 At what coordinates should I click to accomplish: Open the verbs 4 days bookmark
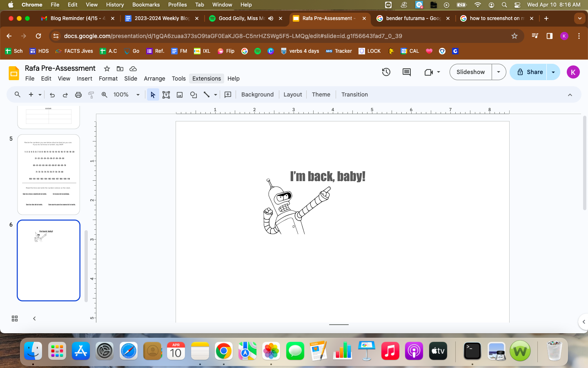click(x=300, y=51)
